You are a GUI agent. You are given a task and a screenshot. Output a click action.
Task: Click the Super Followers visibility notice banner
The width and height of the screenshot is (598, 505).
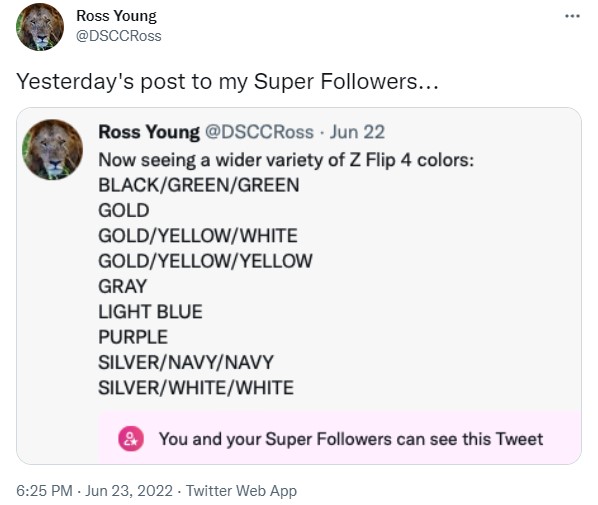tap(339, 438)
